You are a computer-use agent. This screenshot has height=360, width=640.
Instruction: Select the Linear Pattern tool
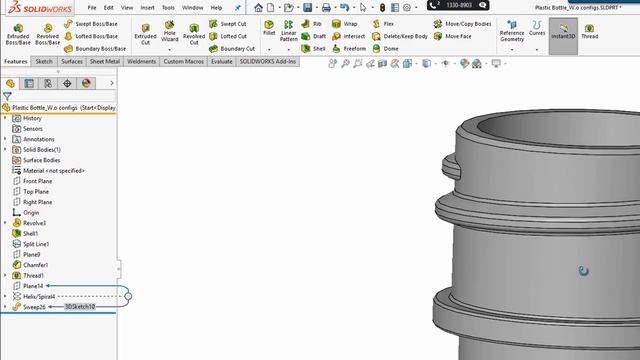289,31
